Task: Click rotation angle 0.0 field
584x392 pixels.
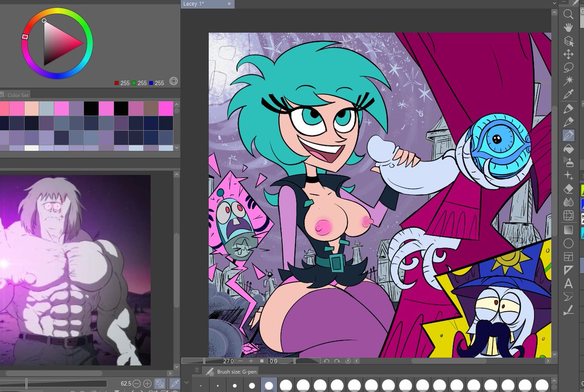Action: coord(274,361)
